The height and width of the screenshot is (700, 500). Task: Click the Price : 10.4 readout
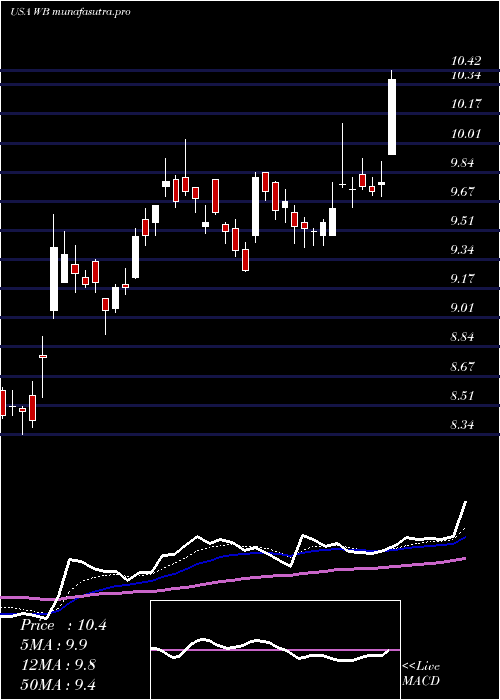(x=63, y=625)
